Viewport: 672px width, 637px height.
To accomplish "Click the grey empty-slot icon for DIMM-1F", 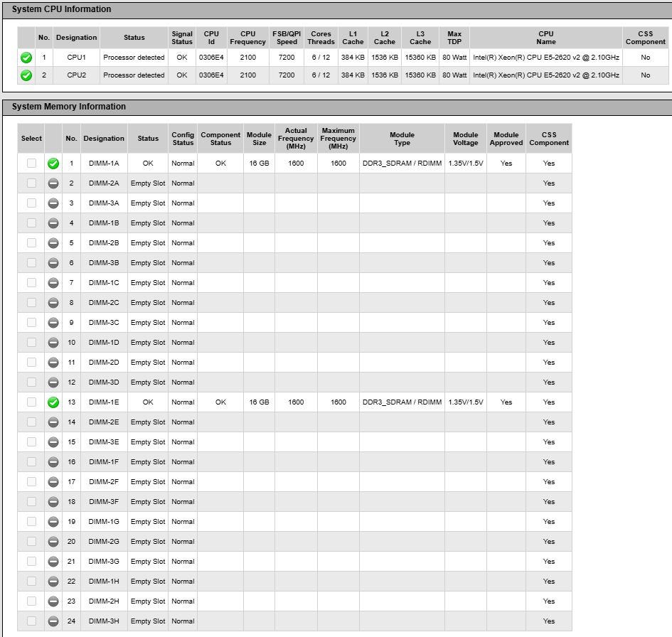I will pyautogui.click(x=53, y=462).
